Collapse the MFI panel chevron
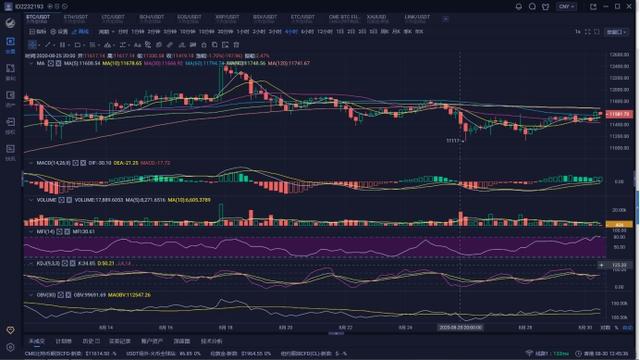 coord(31,231)
